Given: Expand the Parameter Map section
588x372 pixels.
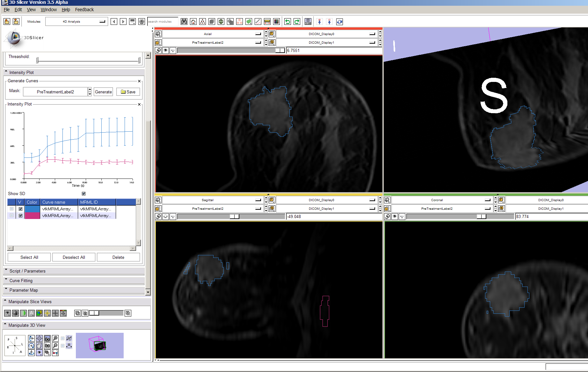Looking at the screenshot, I should (x=24, y=290).
